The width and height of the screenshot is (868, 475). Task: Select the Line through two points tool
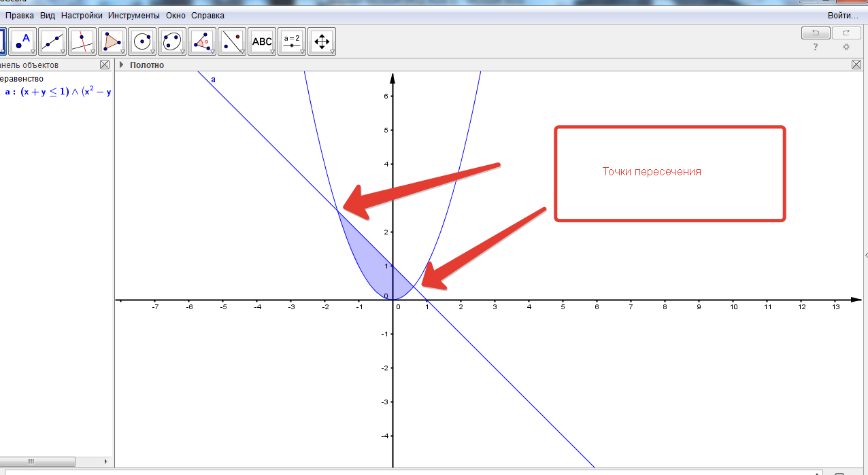pyautogui.click(x=53, y=41)
